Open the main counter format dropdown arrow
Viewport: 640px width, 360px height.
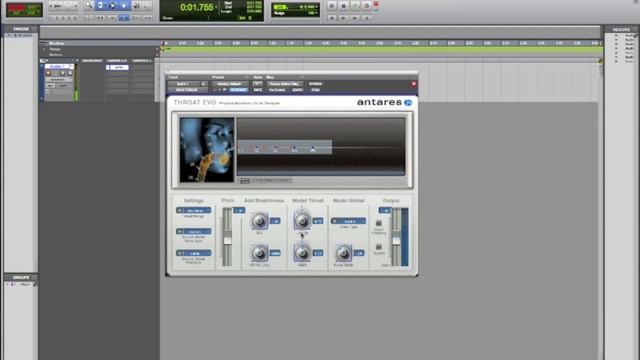click(x=216, y=7)
